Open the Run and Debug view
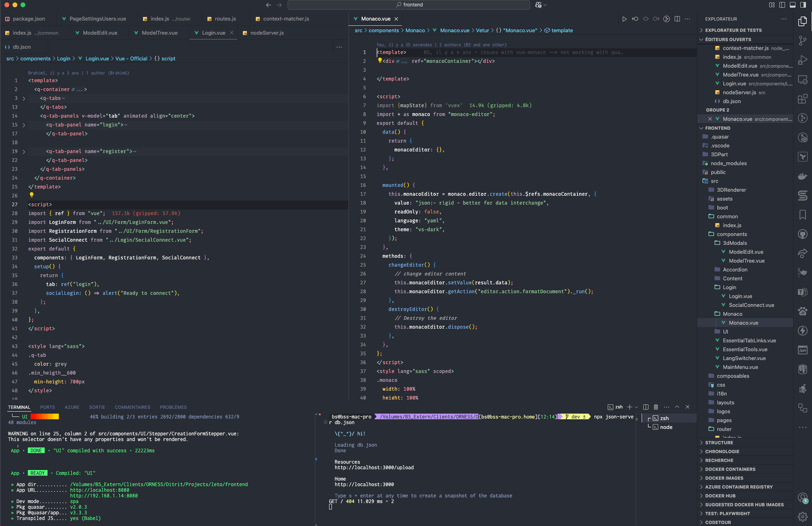The image size is (812, 526). tap(802, 60)
